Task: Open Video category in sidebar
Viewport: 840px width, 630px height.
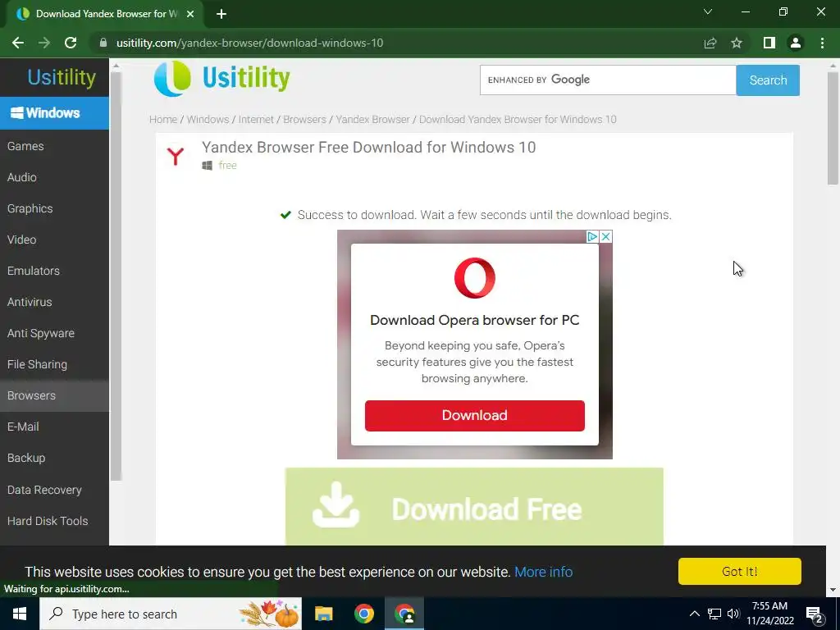Action: click(x=54, y=240)
